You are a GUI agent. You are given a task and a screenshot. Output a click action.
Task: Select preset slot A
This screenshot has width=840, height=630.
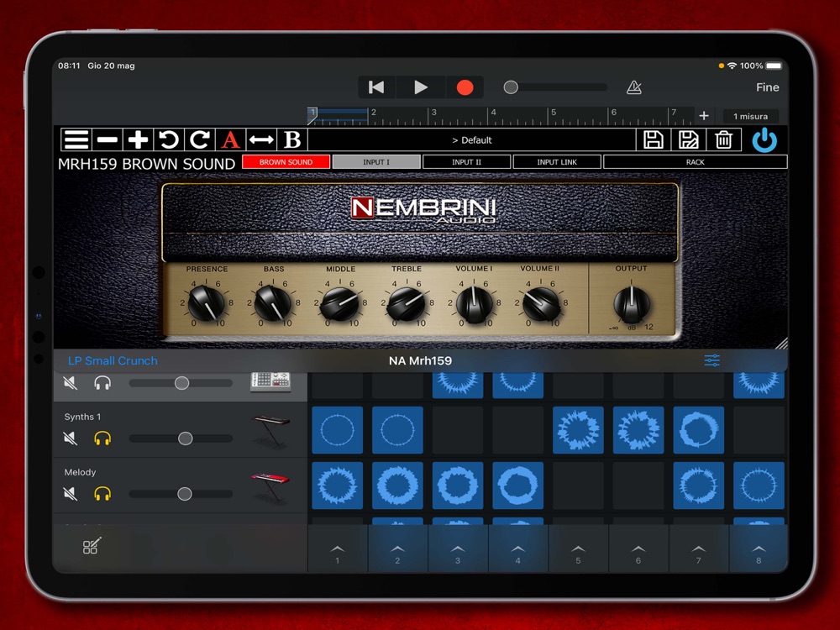coord(230,139)
